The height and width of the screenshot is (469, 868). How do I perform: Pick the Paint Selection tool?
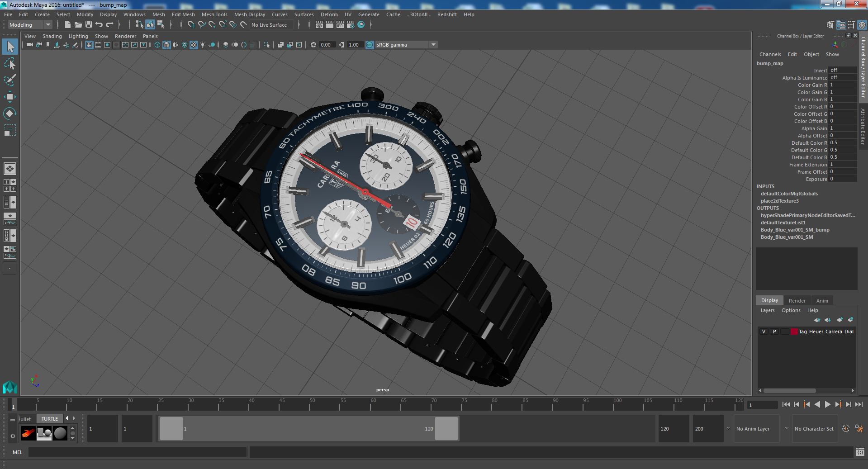coord(10,80)
